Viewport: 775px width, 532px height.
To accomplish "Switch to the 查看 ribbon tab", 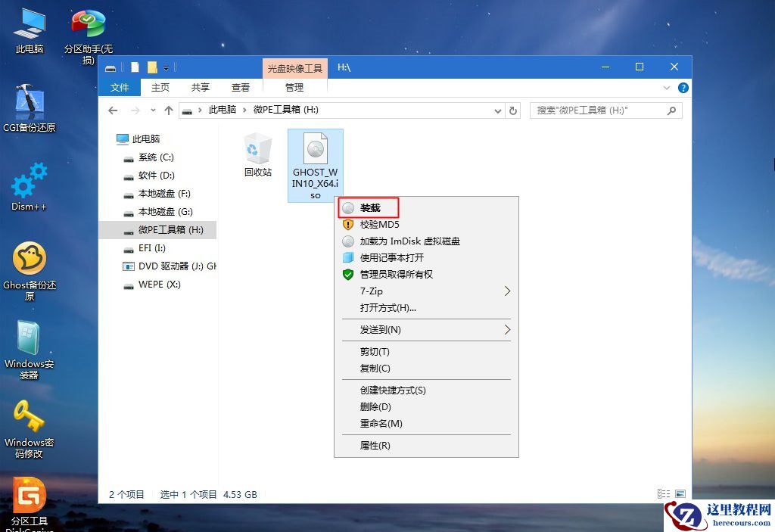I will (x=240, y=87).
